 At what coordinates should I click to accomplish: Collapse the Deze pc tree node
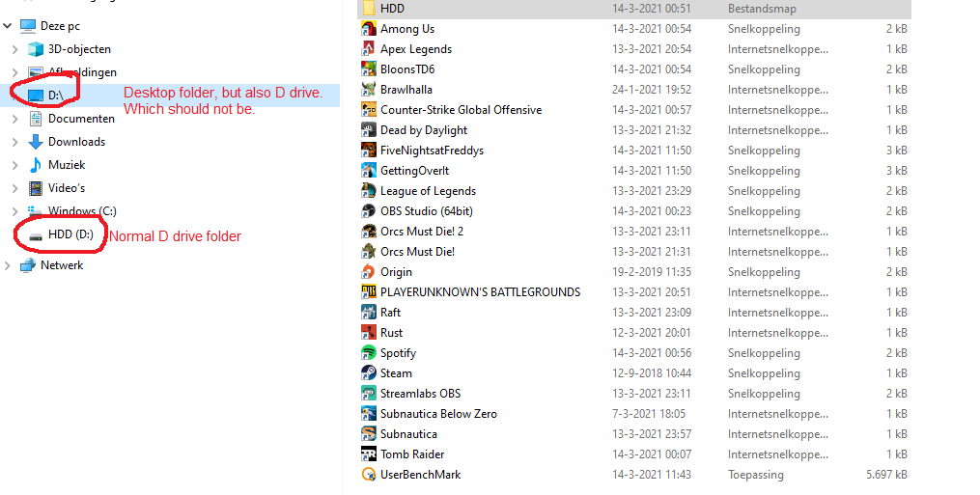[x=8, y=26]
